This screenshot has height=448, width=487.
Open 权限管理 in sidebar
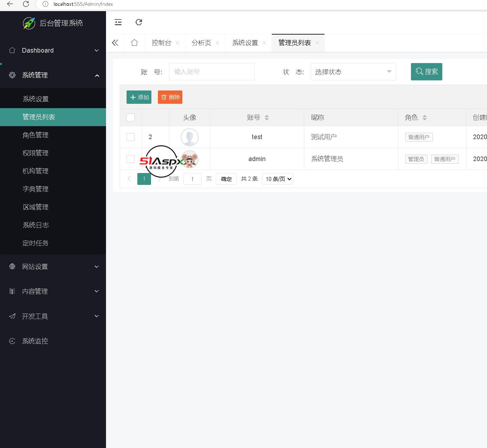53,153
